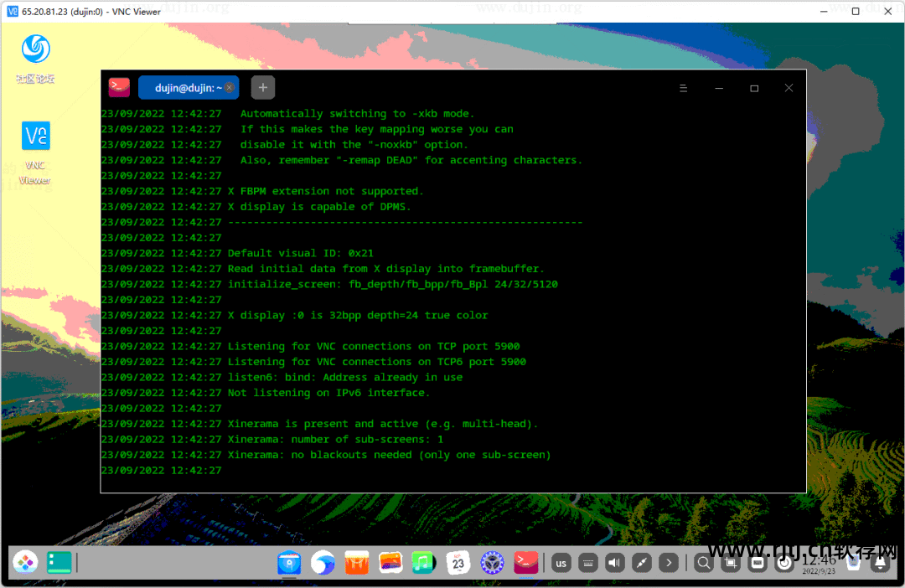
Task: Open the album photo app in dock
Action: click(x=390, y=563)
